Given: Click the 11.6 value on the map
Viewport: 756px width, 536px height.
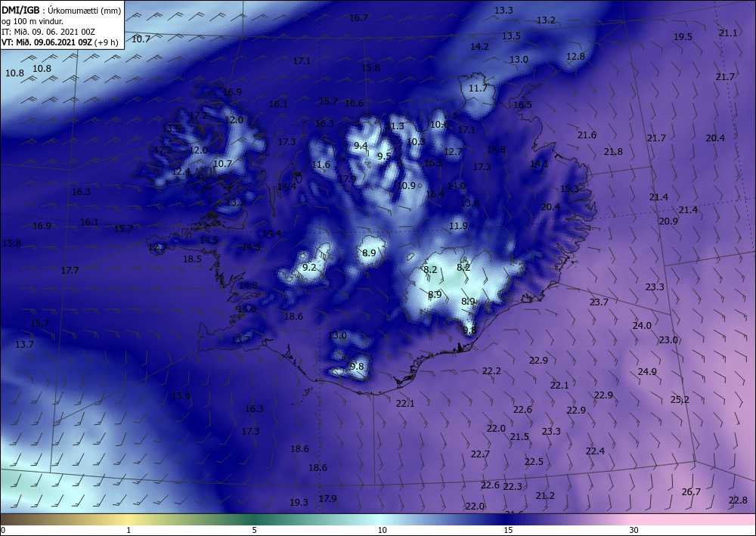Looking at the screenshot, I should [321, 164].
